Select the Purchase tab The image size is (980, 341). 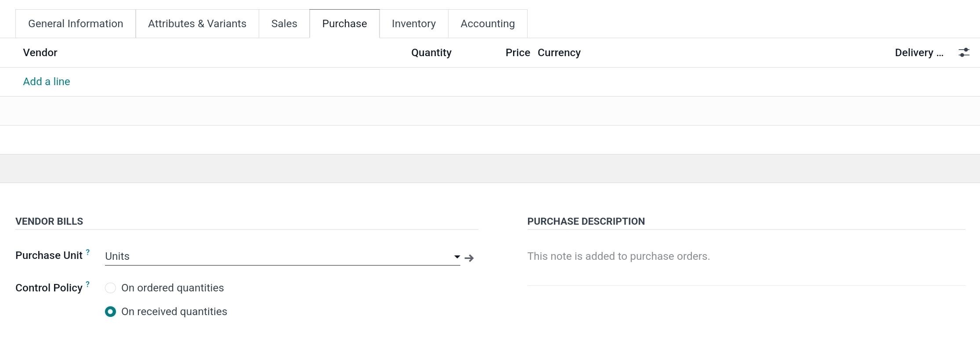(x=344, y=24)
